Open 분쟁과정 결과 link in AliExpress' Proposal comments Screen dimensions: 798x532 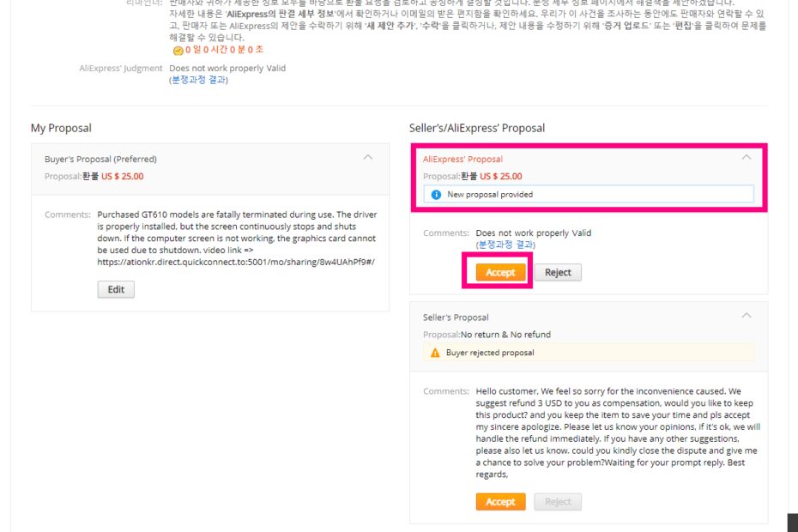point(505,245)
